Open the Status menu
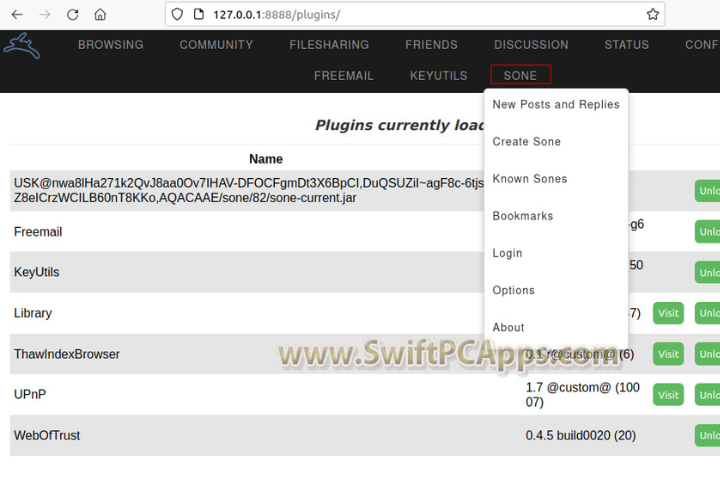 pyautogui.click(x=627, y=45)
